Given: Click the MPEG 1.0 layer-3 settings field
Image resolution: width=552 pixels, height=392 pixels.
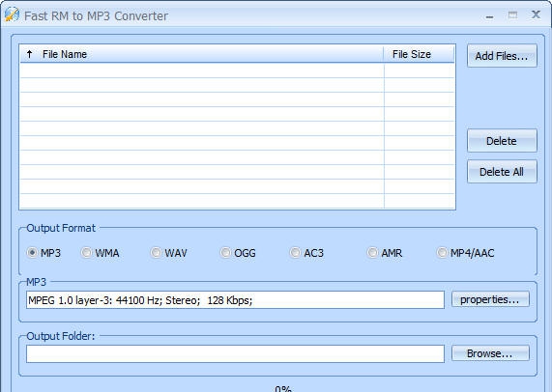Looking at the screenshot, I should click(x=235, y=300).
